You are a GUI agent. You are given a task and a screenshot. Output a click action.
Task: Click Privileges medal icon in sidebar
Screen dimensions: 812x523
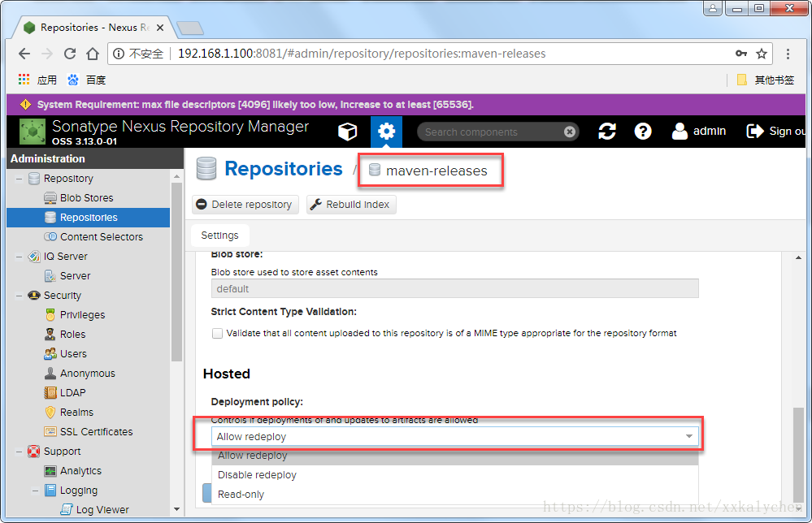tap(50, 314)
